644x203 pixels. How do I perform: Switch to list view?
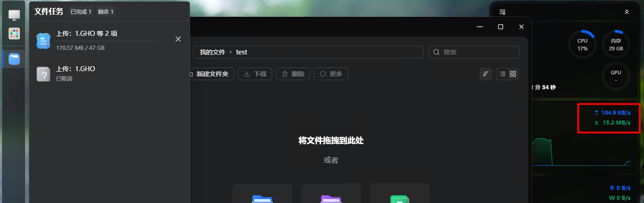tap(502, 74)
